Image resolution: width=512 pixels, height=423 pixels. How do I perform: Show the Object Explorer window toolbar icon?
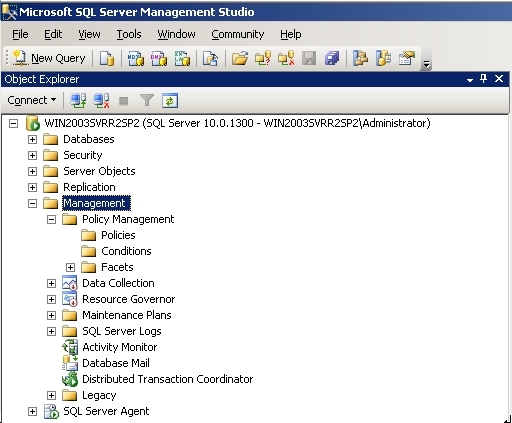click(383, 58)
